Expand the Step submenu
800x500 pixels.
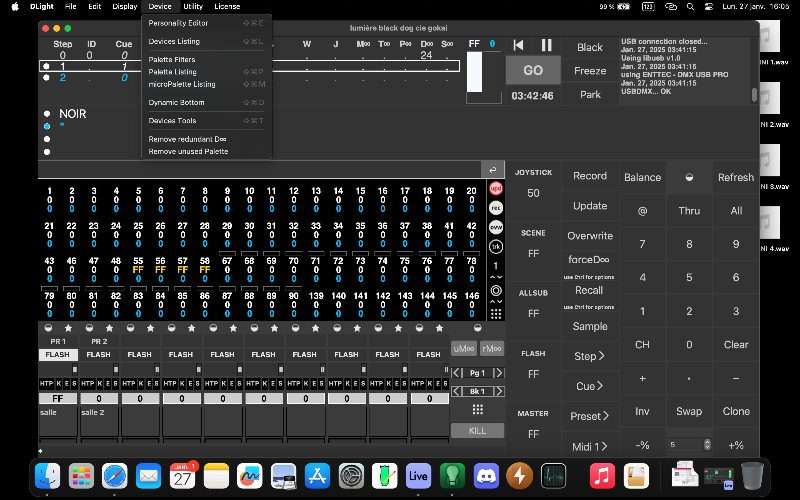point(589,356)
